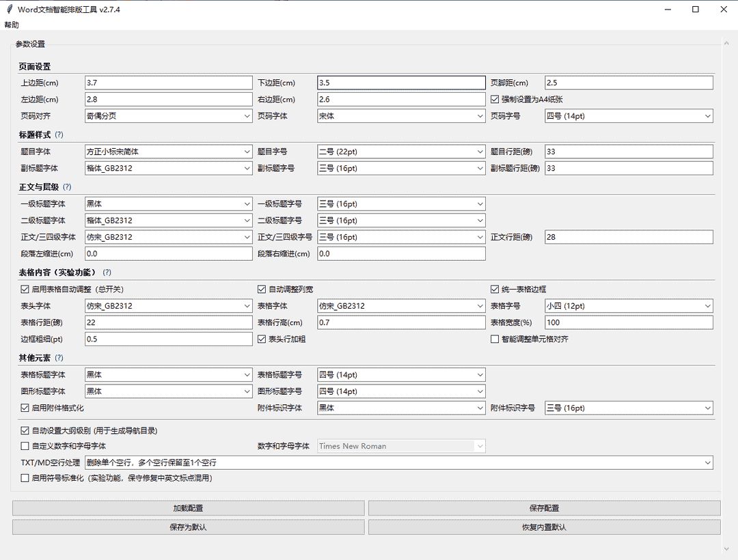Open the 副标题字号 dropdown
The height and width of the screenshot is (560, 738).
coord(401,168)
